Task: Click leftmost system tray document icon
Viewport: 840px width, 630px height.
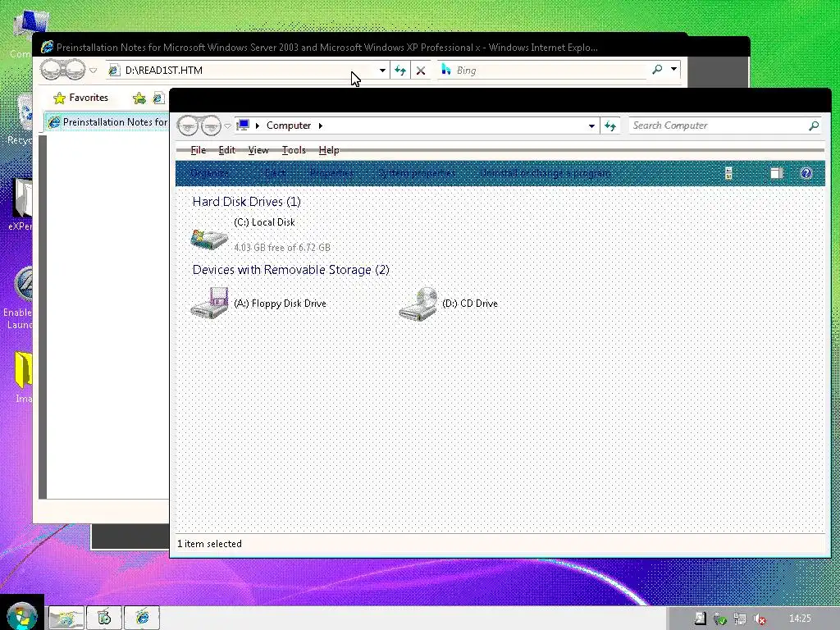Action: click(x=701, y=619)
